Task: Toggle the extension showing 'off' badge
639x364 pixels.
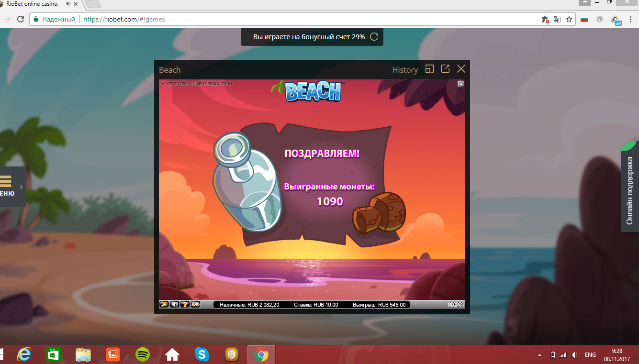Action: click(x=616, y=20)
